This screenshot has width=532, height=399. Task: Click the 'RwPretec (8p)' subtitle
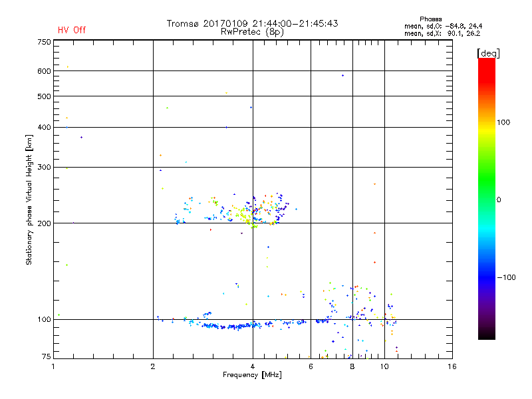coord(252,32)
